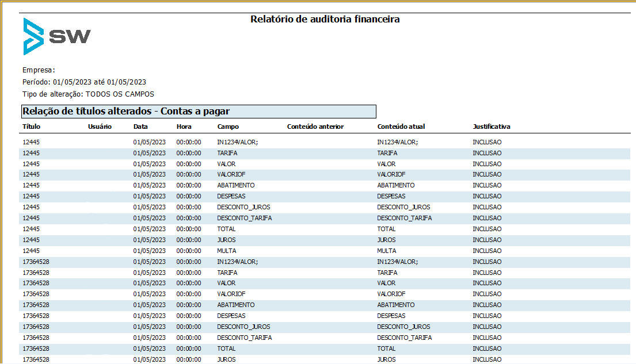Click 'INCLUSAO' in the 12445 DESPESAS row
The height and width of the screenshot is (364, 636).
[487, 196]
